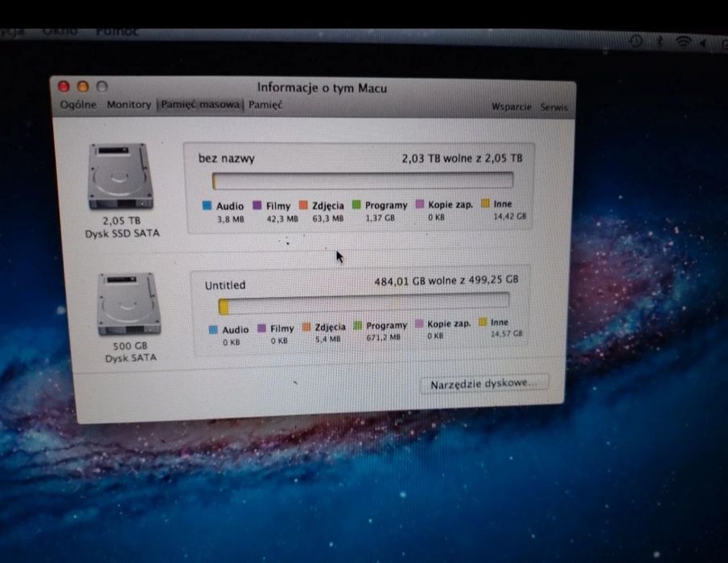Click the volume speaker menu bar icon
The height and width of the screenshot is (563, 728).
(x=703, y=43)
